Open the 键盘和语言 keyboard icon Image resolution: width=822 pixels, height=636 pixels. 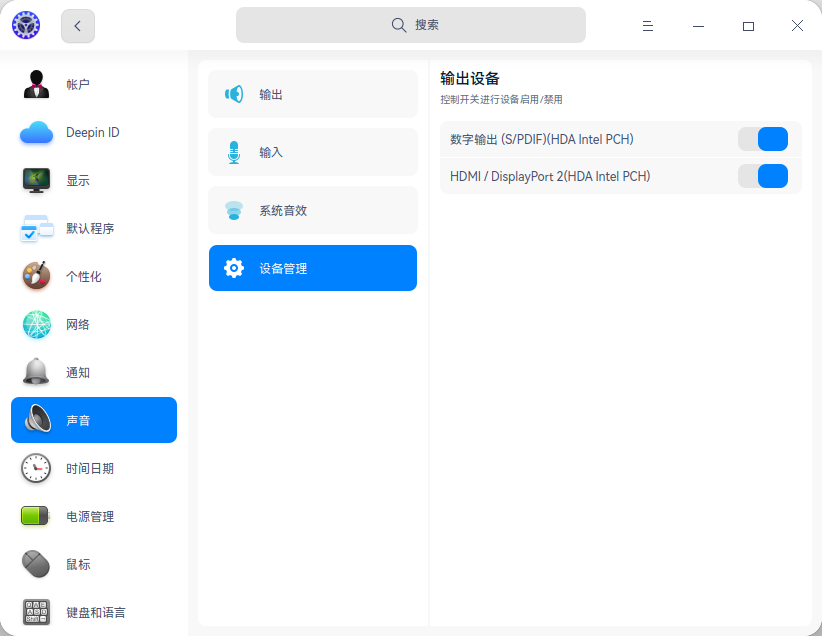[x=36, y=612]
